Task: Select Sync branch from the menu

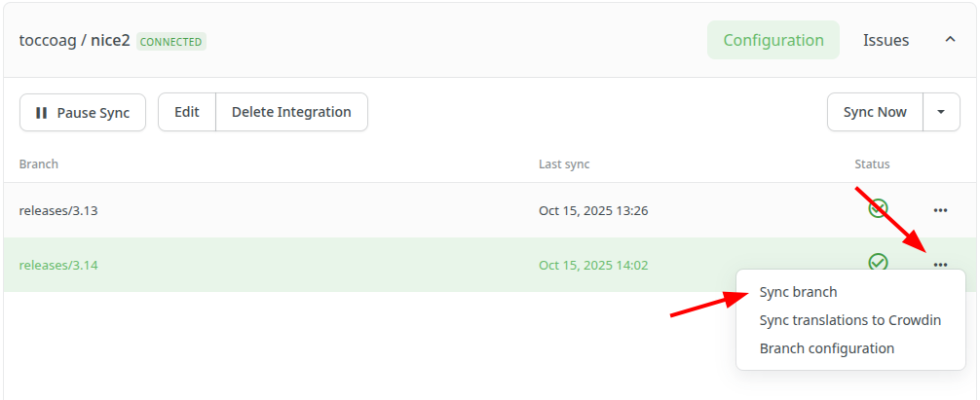Action: pos(798,292)
